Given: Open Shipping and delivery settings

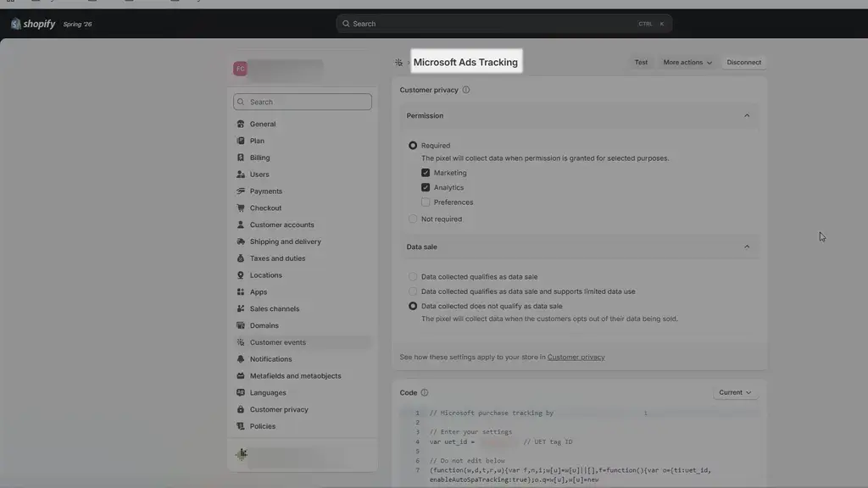Looking at the screenshot, I should [x=303, y=241].
